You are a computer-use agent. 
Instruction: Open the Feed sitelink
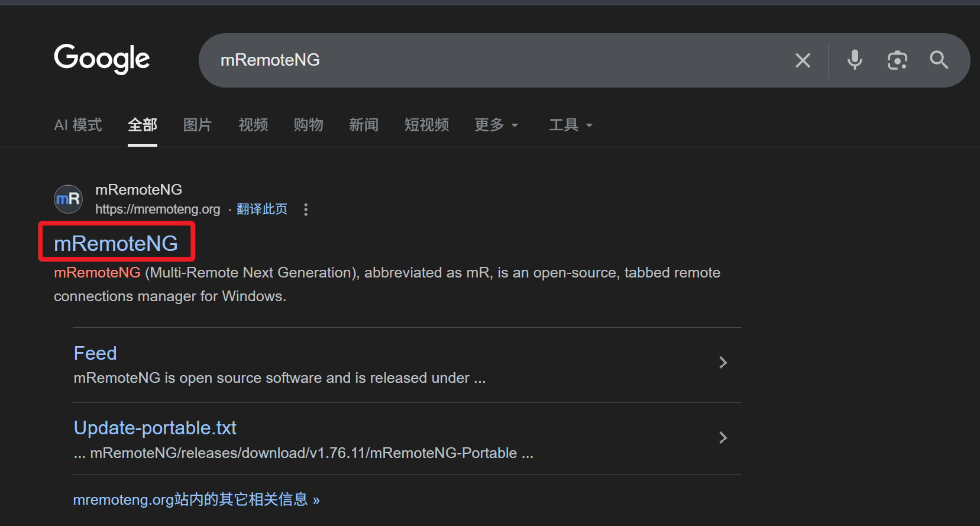[95, 353]
